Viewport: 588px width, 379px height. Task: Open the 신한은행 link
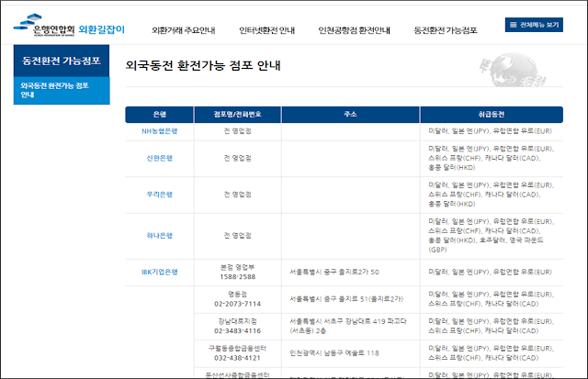[159, 158]
